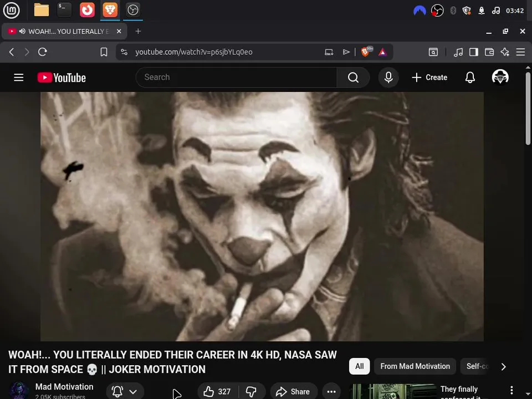This screenshot has height=399, width=532.
Task: Click the video title text
Action: [x=172, y=362]
